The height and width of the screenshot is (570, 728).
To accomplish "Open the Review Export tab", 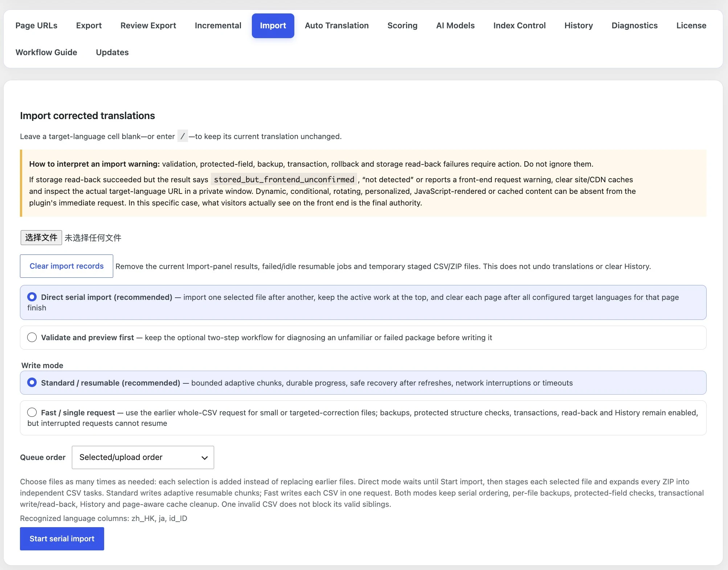I will 148,25.
